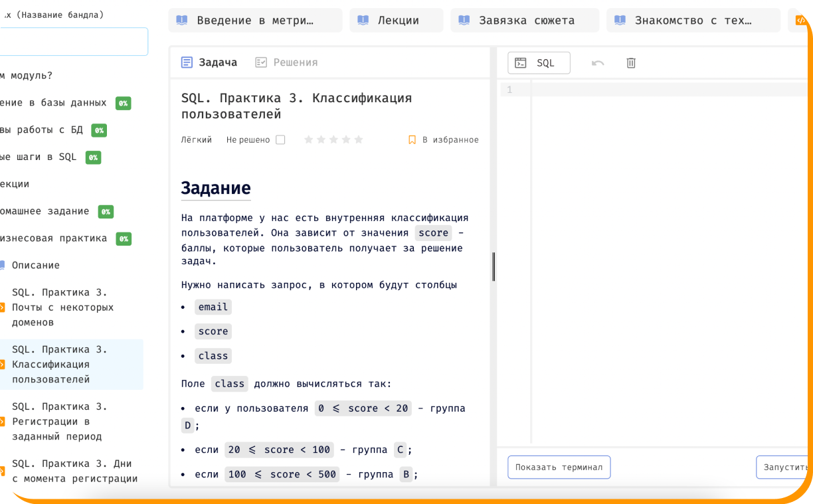Click book icon on Лекции tab
The height and width of the screenshot is (504, 813).
coord(363,21)
